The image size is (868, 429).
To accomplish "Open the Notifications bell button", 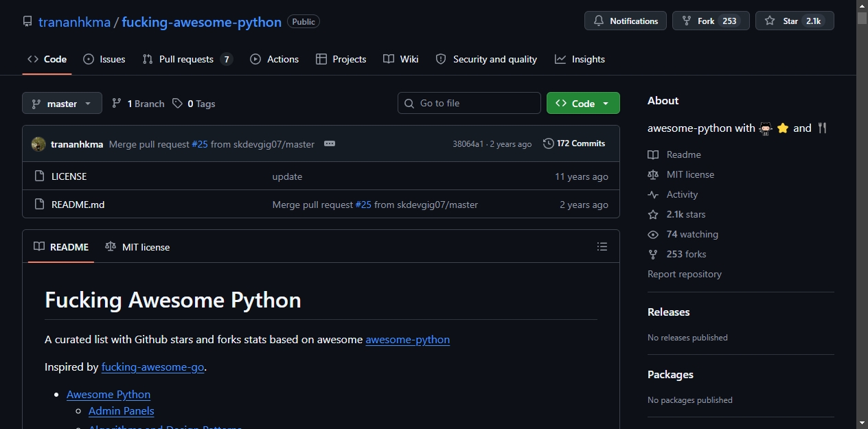I will (x=626, y=21).
